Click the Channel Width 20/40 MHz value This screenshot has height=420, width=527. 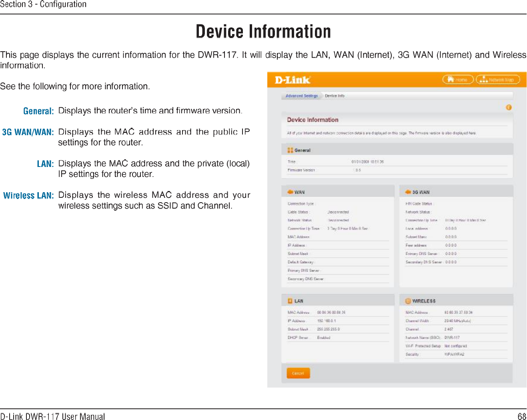pos(458,321)
